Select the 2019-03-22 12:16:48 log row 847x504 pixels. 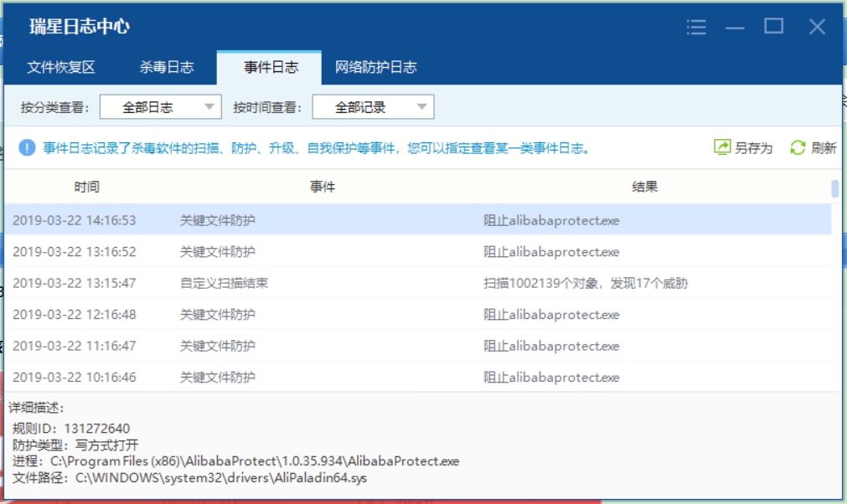click(417, 314)
